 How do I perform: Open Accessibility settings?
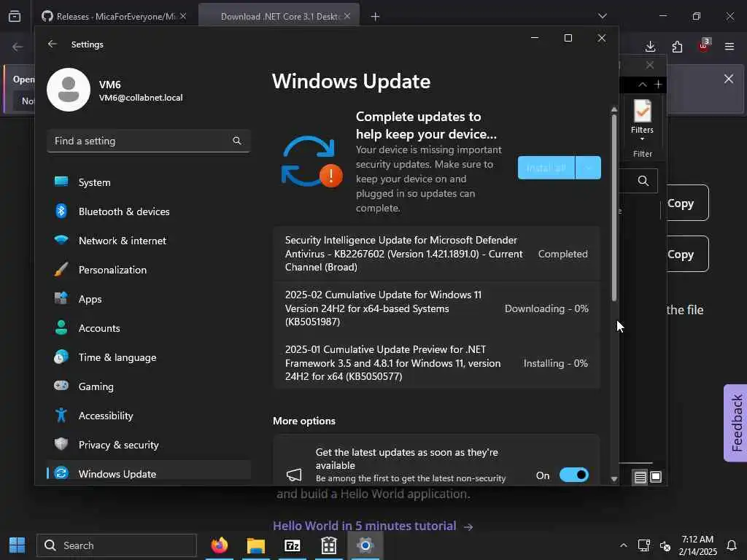(149, 416)
